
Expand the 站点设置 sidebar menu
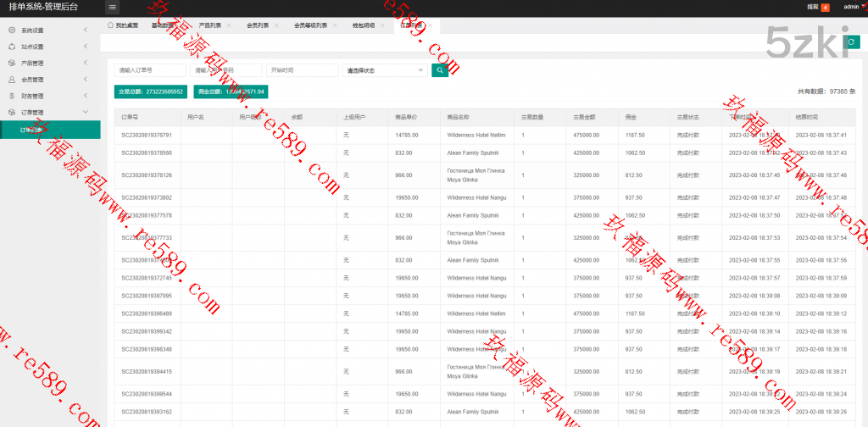(x=49, y=47)
